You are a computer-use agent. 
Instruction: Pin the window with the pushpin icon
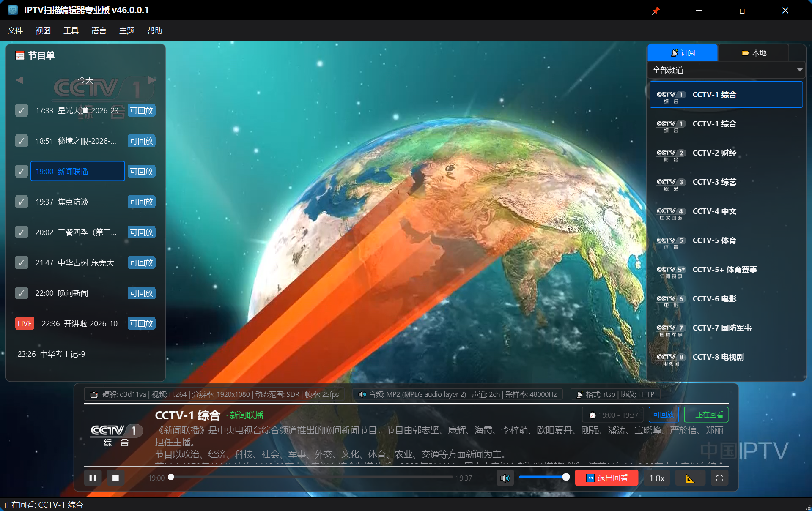(656, 11)
